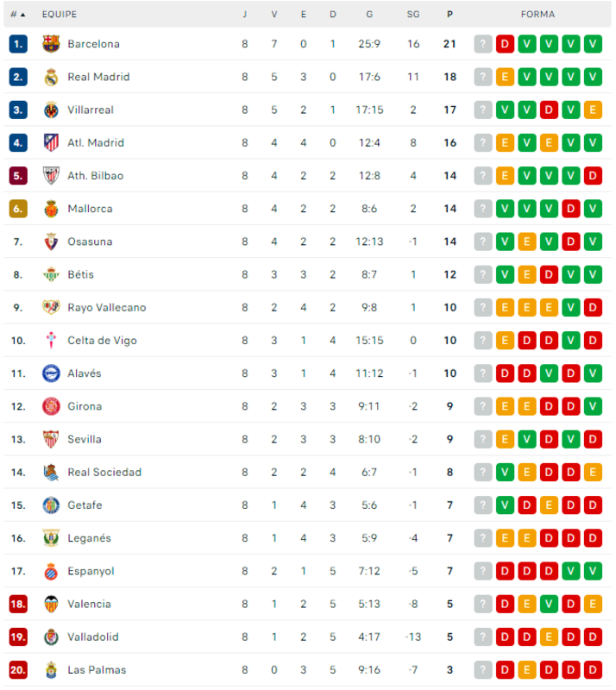Select the Atl. Madrid crest icon

51,143
